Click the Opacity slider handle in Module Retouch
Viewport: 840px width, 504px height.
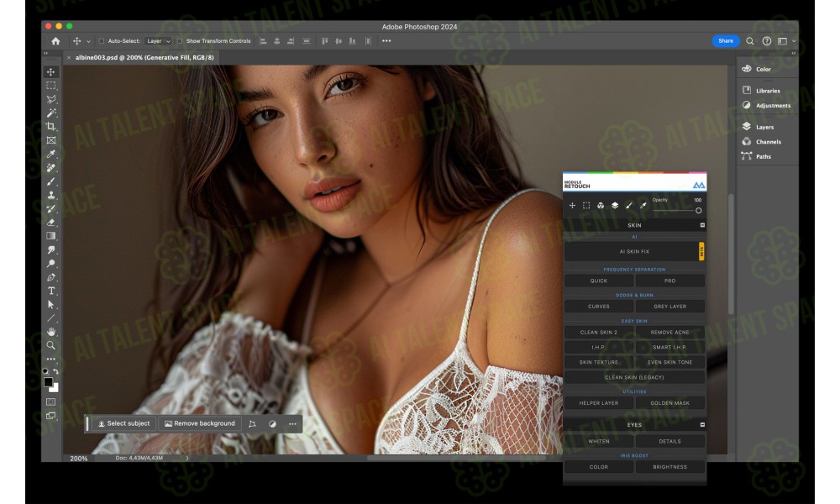[x=699, y=211]
